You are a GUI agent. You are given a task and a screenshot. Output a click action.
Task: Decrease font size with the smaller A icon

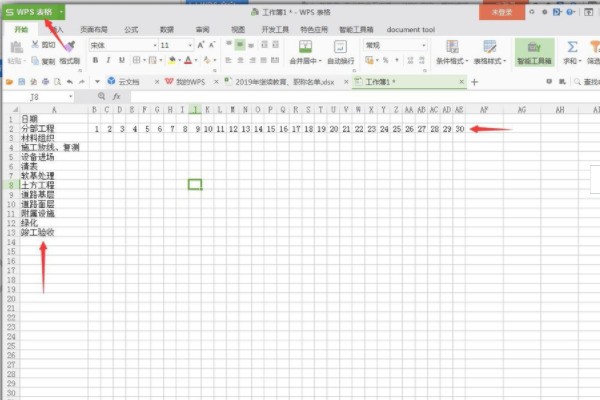(212, 45)
